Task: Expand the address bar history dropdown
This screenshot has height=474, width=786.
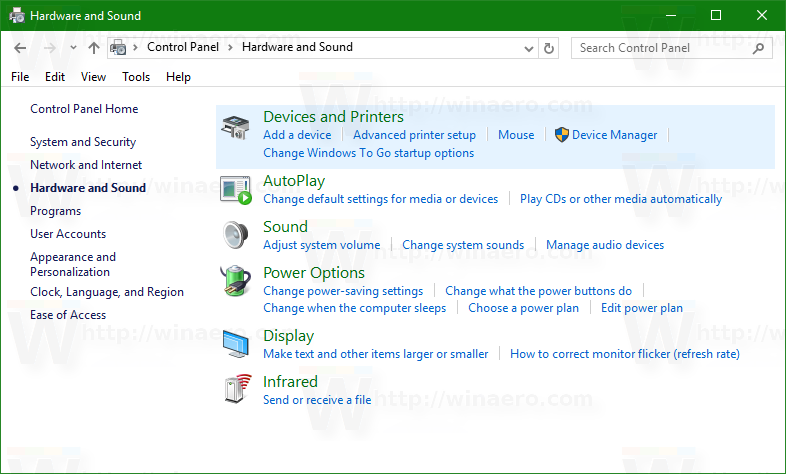Action: [528, 49]
